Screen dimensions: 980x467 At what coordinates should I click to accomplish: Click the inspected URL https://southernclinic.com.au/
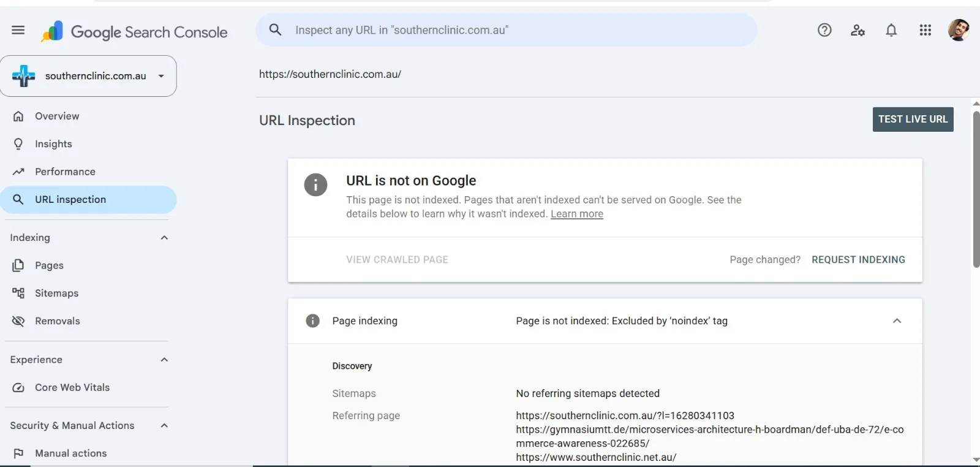coord(330,74)
